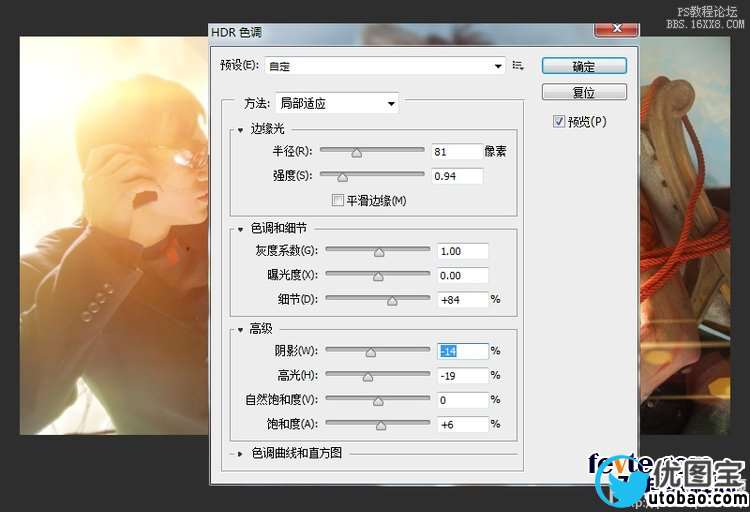The width and height of the screenshot is (750, 512).
Task: Click the 强度(S) slider handle
Action: point(342,177)
